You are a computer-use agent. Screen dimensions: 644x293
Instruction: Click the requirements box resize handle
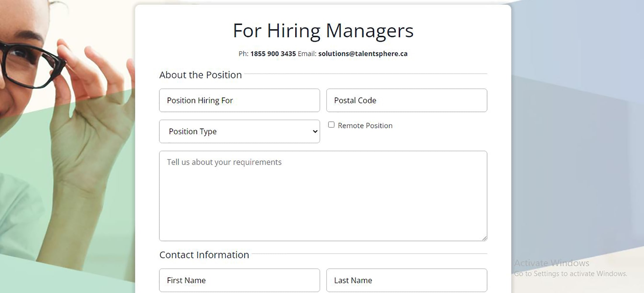tap(484, 239)
